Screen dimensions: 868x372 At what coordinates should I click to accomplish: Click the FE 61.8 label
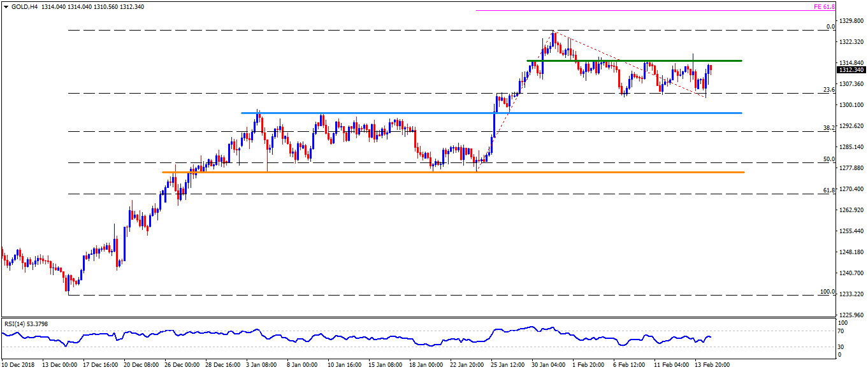pos(824,6)
